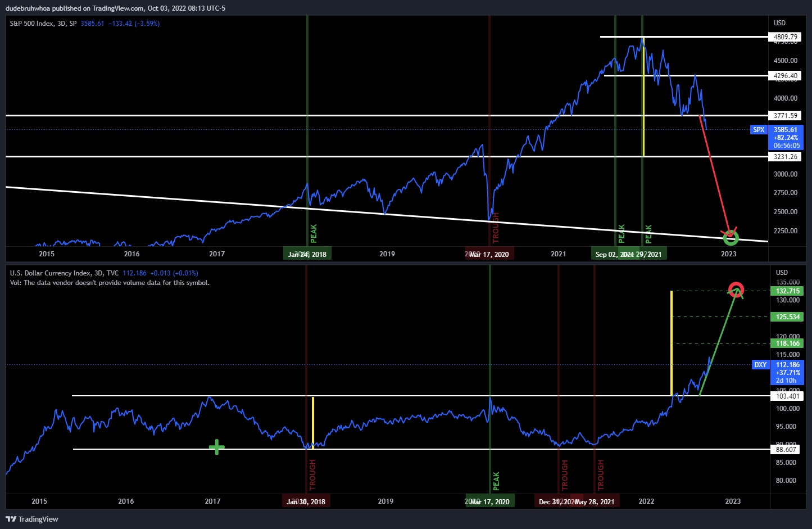Viewport: 812px width, 529px height.
Task: Click 2017 on the S&P 500 time axis
Action: 217,254
